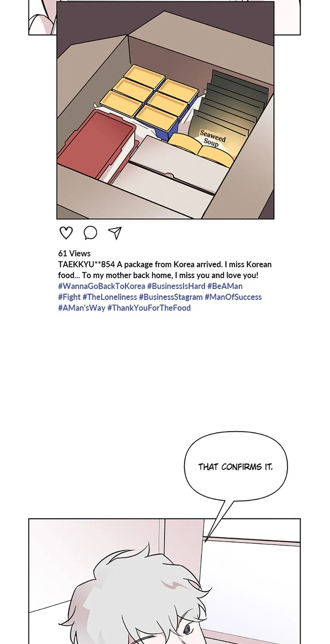Click the "That confirms it." speech bubble
The width and height of the screenshot is (330, 644).
click(236, 466)
